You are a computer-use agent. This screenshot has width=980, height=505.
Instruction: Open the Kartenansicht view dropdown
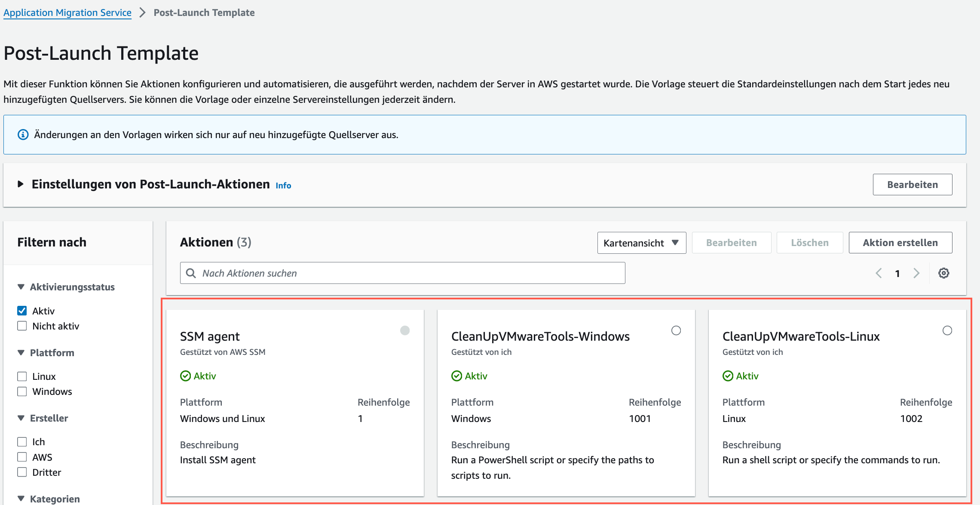coord(642,243)
